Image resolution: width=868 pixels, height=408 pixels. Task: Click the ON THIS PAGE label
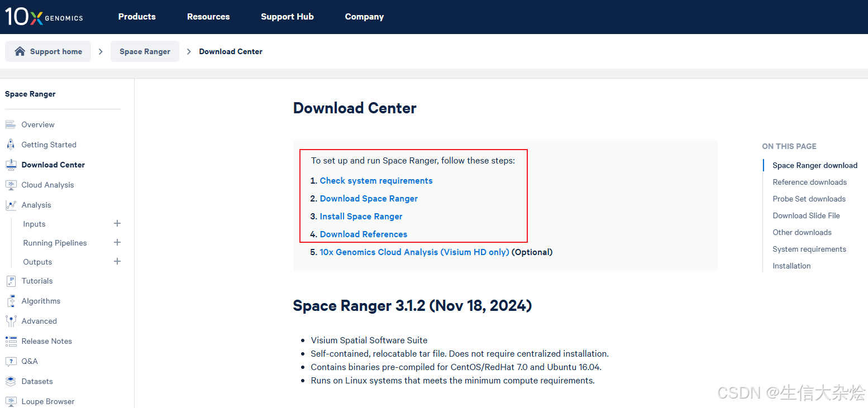point(789,146)
